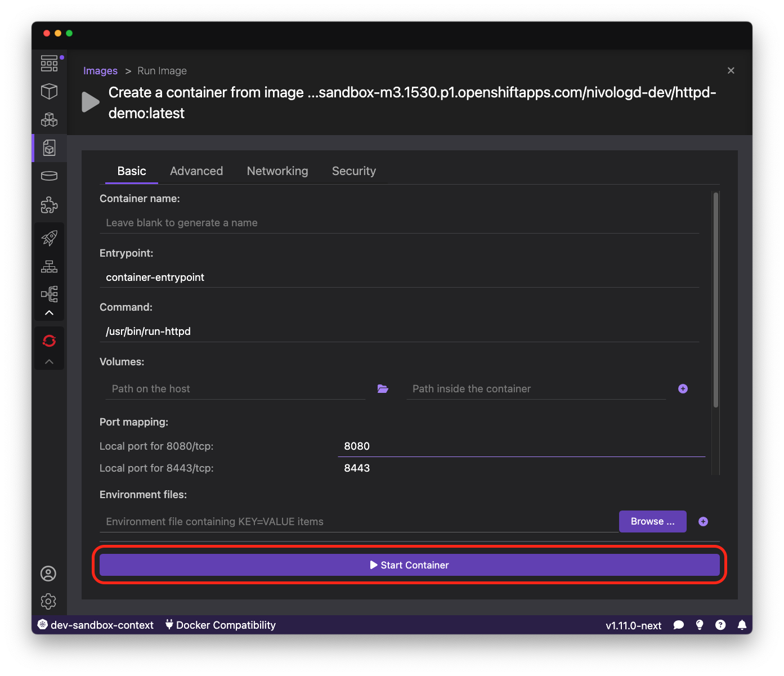
Task: Click the Path on the host field
Action: tap(235, 389)
